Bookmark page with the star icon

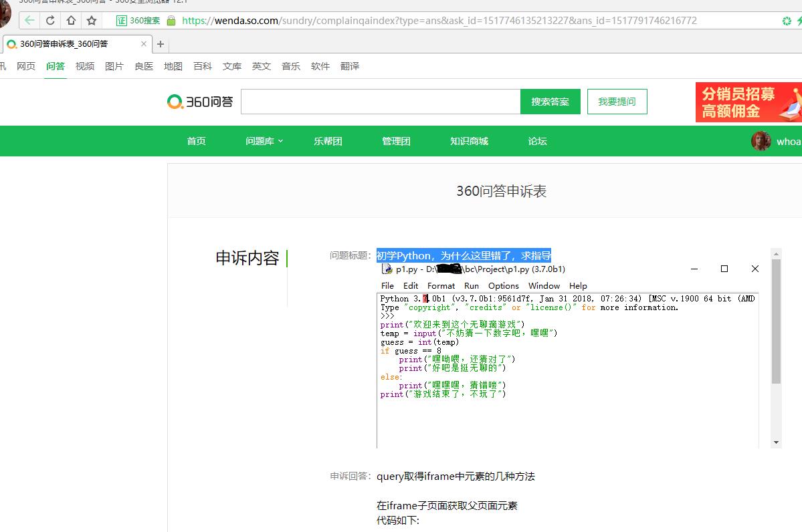point(92,21)
